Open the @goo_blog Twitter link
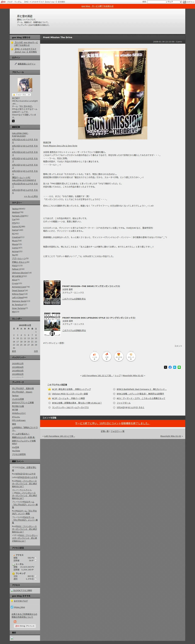Image resolution: width=195 pixels, height=644 pixels. click(19, 607)
